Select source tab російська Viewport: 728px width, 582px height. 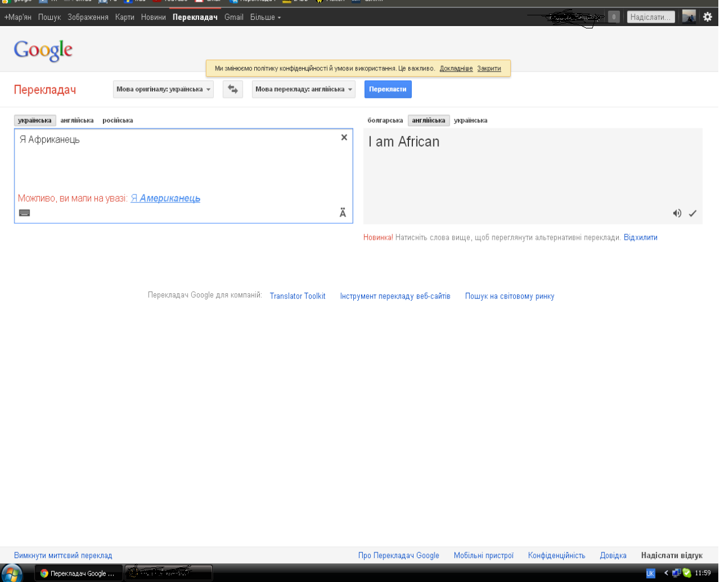point(118,120)
